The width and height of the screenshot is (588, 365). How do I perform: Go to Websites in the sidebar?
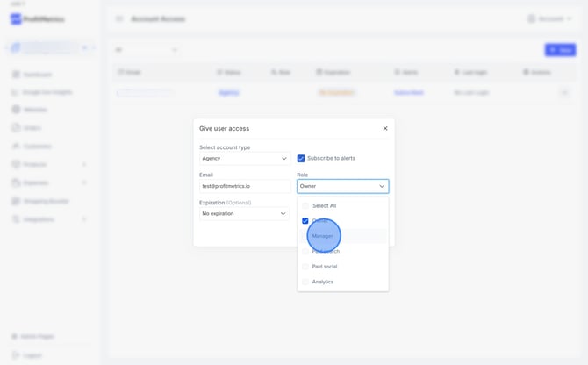click(x=35, y=110)
